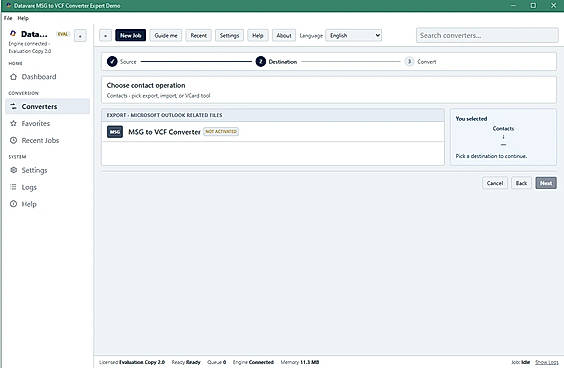Open Recent Jobs in the sidebar
Viewport: 564px width, 368px height.
(47, 140)
